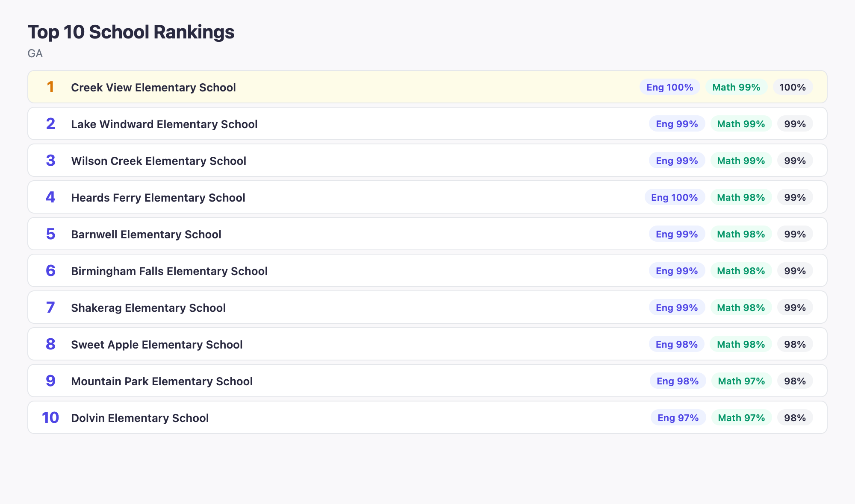Click Math 99% pill for Wilson Creek
This screenshot has height=504, width=855.
741,161
